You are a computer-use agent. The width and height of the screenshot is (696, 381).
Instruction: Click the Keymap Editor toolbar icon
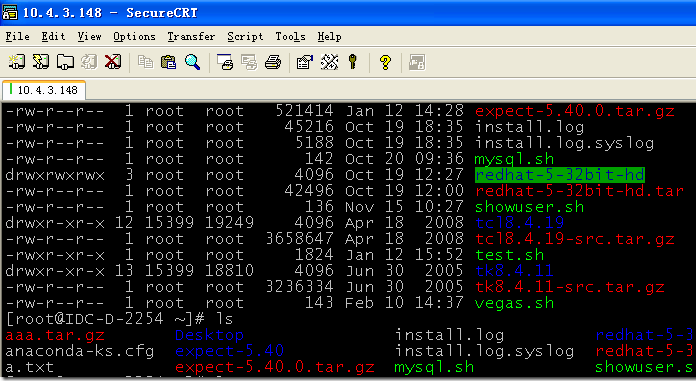pos(329,61)
